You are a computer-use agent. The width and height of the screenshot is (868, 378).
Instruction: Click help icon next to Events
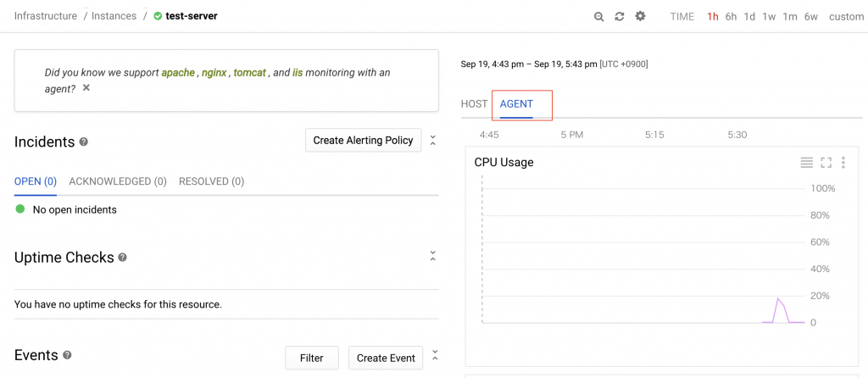[x=68, y=356]
